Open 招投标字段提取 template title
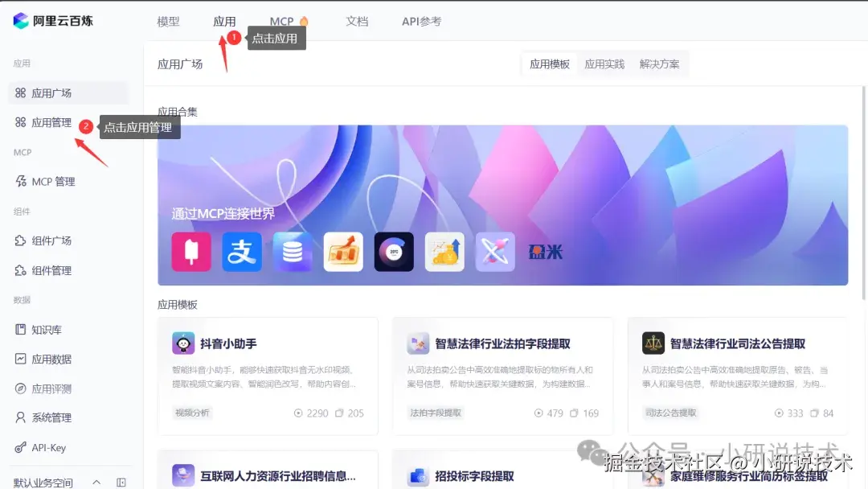This screenshot has height=489, width=868. tap(474, 476)
